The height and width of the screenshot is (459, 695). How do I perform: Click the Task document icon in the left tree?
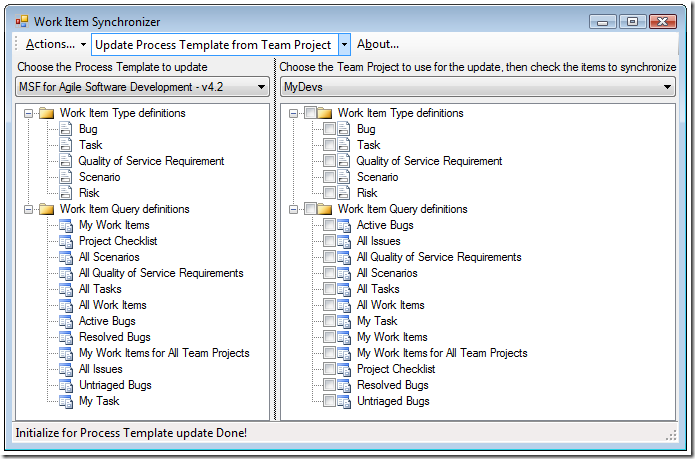(x=66, y=145)
